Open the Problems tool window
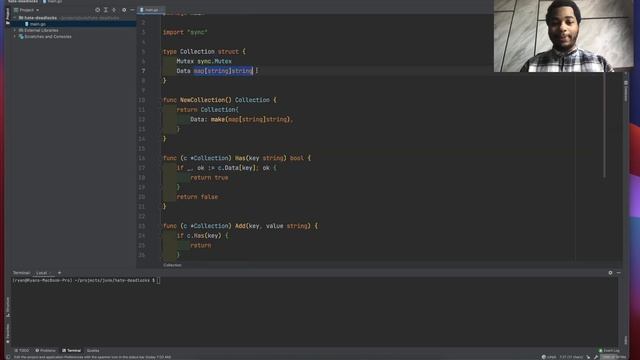The width and height of the screenshot is (640, 360). pos(45,350)
